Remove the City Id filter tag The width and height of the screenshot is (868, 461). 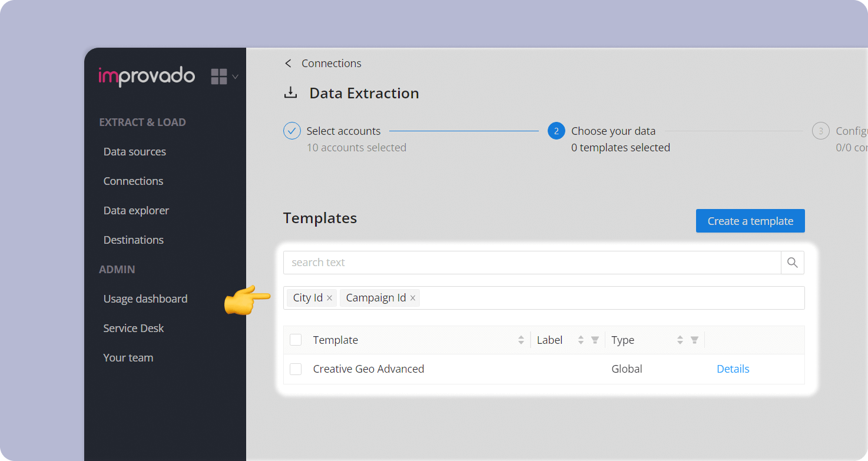(x=330, y=298)
